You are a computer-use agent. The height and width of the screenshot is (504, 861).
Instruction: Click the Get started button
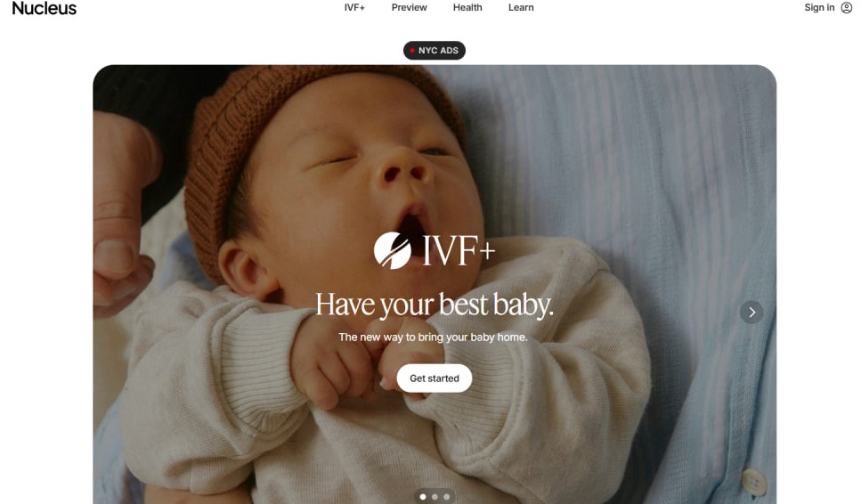pos(435,378)
